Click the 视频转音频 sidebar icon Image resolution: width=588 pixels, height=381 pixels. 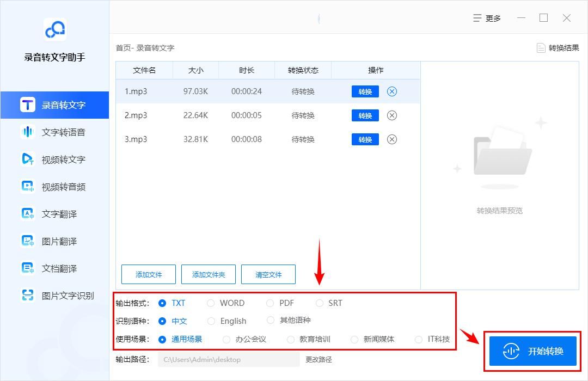28,186
